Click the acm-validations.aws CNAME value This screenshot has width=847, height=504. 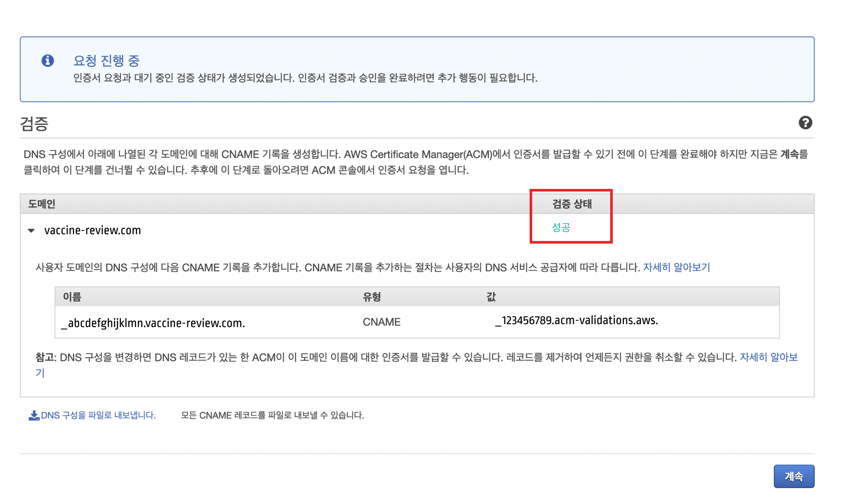[x=576, y=320]
